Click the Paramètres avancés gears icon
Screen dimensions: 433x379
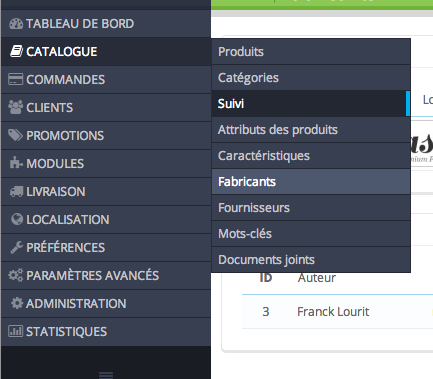coord(16,275)
